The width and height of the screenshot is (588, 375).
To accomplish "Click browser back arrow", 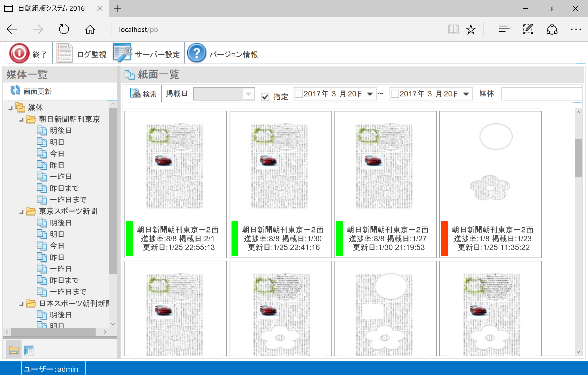I will (x=12, y=29).
